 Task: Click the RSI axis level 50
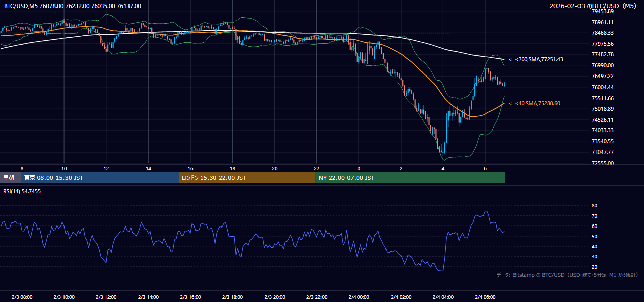coord(594,237)
